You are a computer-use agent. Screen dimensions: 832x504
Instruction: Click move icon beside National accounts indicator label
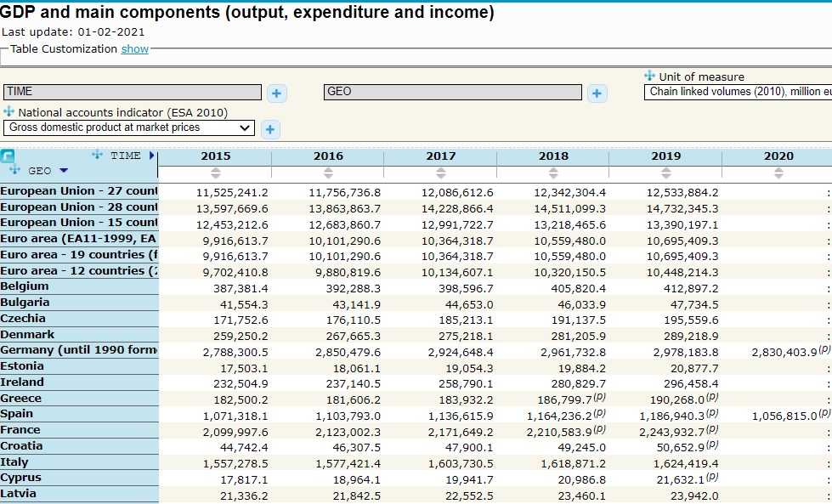[x=9, y=112]
